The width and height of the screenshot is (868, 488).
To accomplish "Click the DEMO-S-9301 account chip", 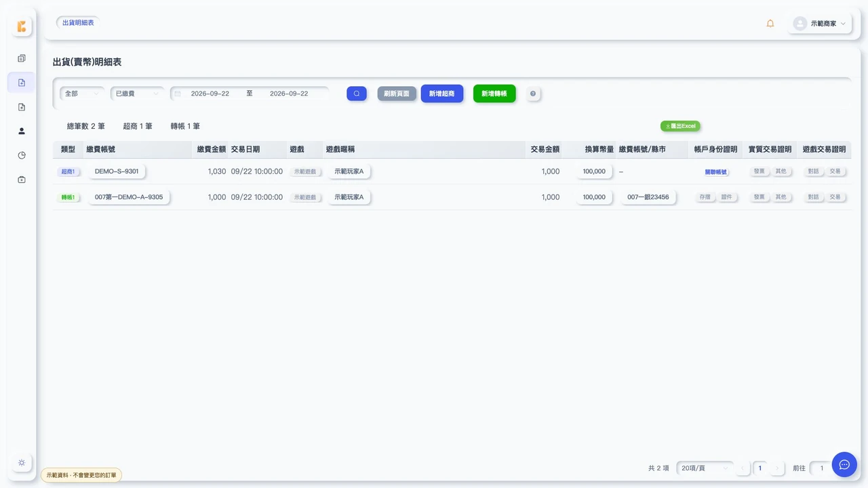I will click(117, 171).
